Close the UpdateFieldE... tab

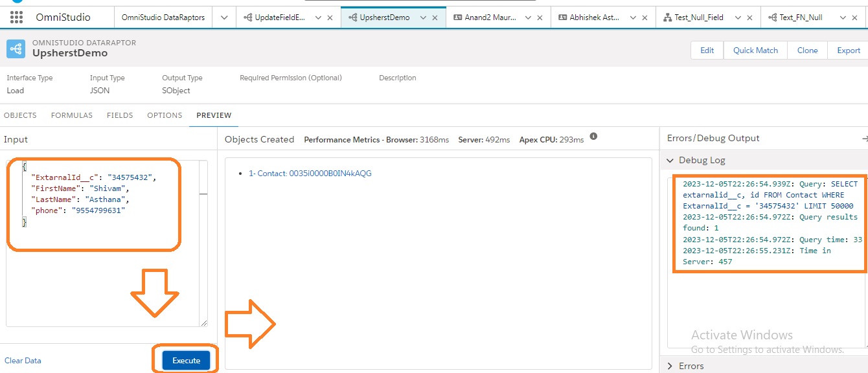tap(330, 18)
